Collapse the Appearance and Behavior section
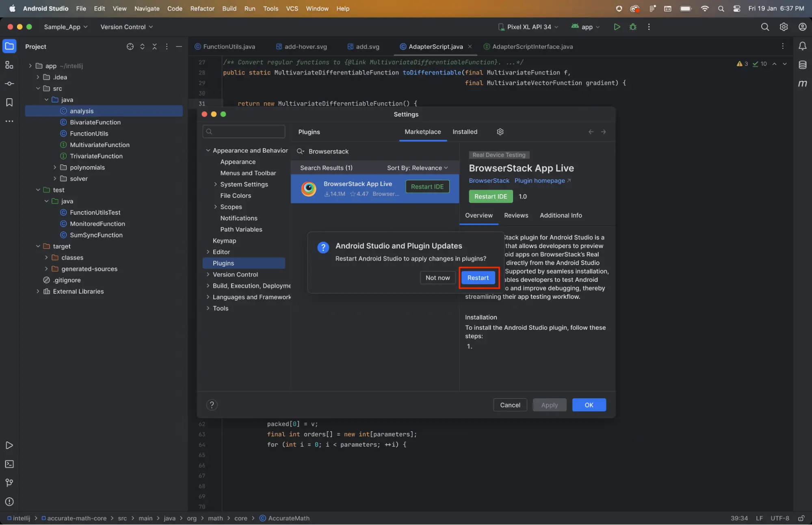This screenshot has width=812, height=525. [208, 150]
